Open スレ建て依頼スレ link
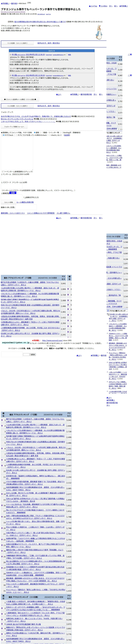The height and width of the screenshot is (644, 132). 64,213
